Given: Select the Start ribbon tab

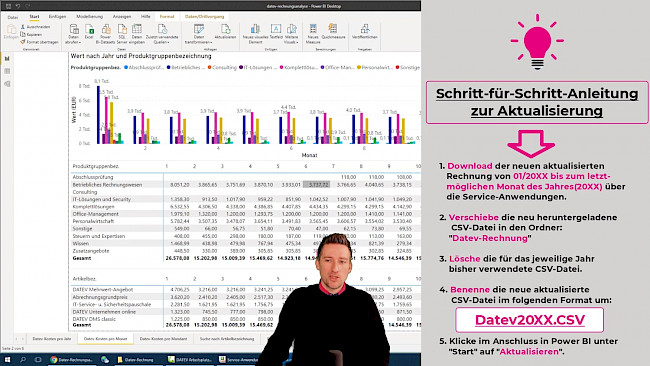Looking at the screenshot, I should [34, 17].
